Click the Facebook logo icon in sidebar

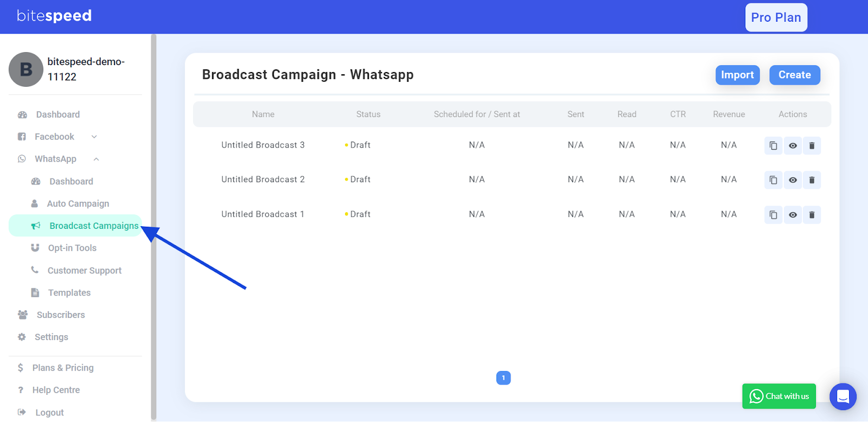tap(22, 137)
